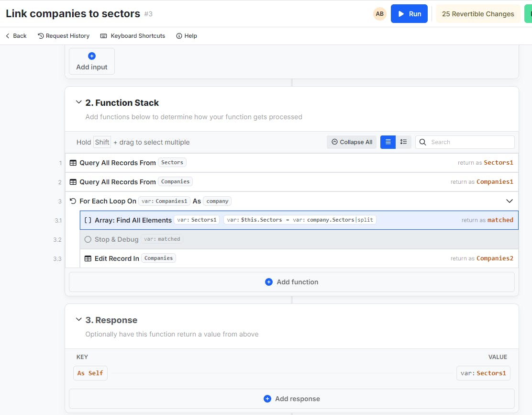Click the Request History clock icon

pyautogui.click(x=41, y=36)
